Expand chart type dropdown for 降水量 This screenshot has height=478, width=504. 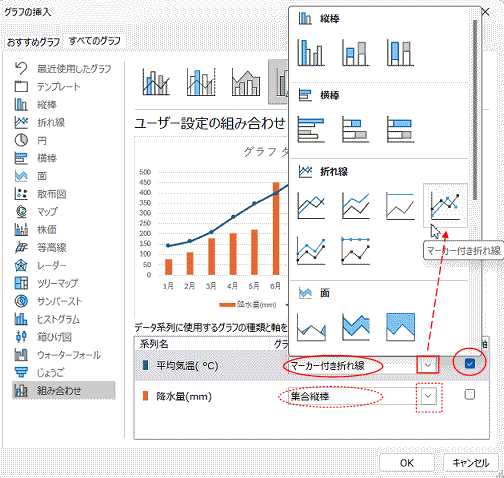click(x=428, y=396)
